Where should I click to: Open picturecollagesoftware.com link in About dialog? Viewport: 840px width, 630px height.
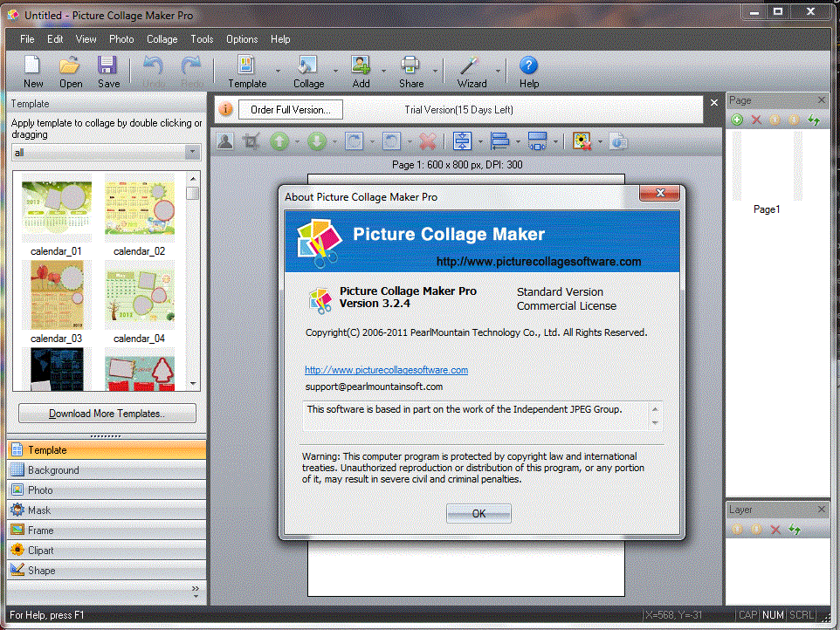click(x=386, y=370)
